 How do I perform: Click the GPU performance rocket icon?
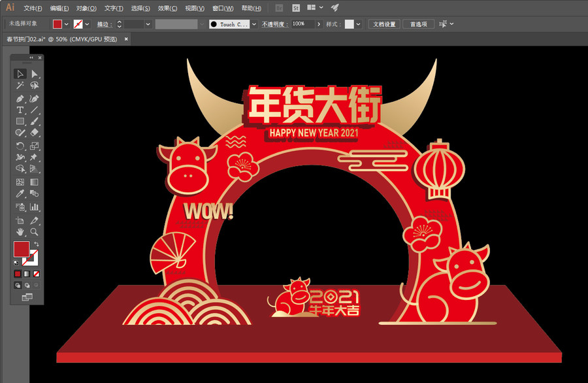coord(335,7)
